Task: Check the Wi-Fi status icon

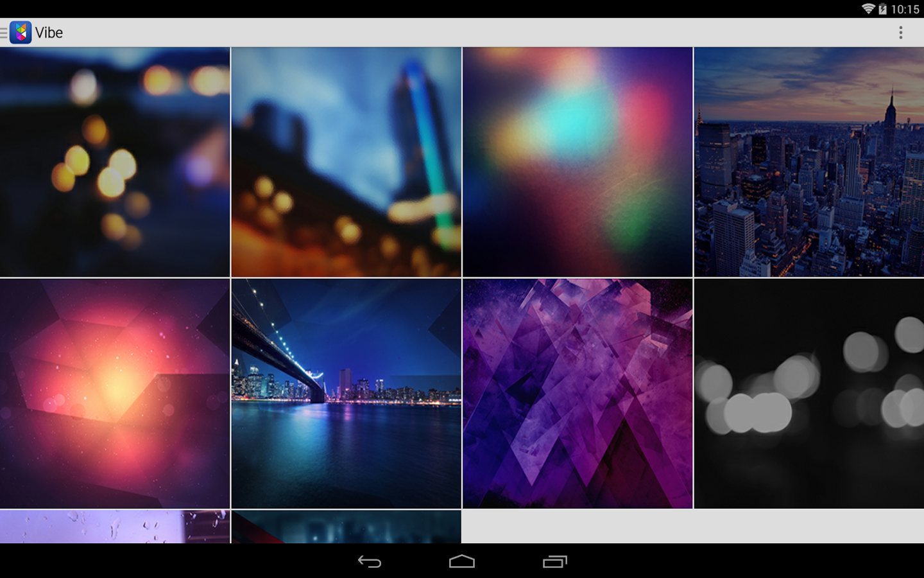Action: point(868,9)
